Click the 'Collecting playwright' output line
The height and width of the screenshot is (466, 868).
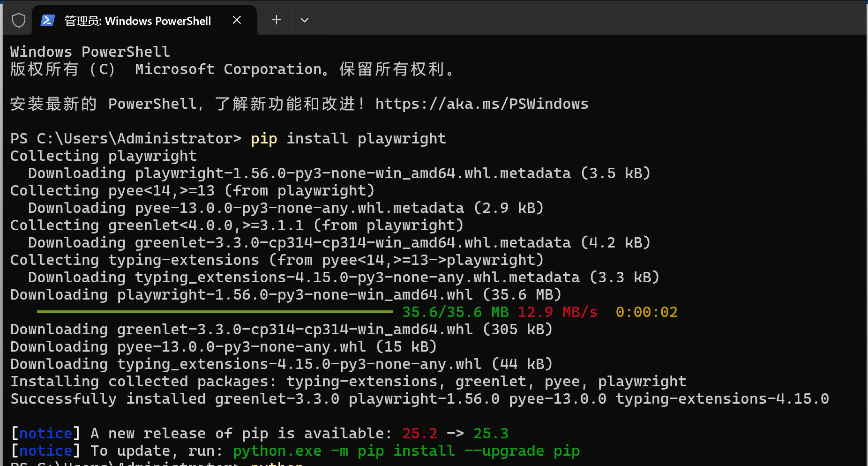104,156
